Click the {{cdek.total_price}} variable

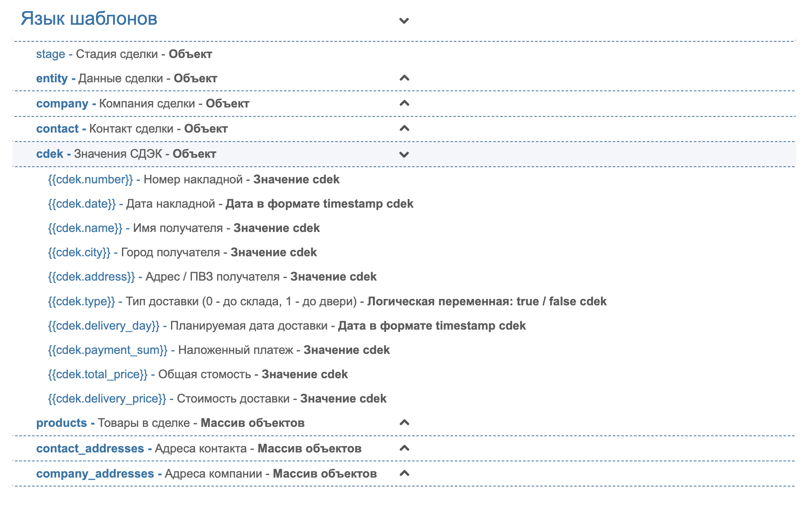pos(98,374)
